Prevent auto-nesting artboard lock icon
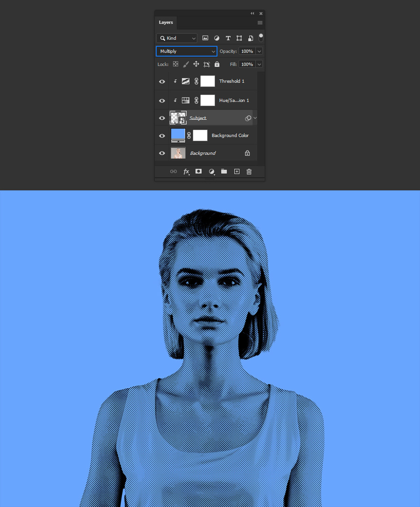The width and height of the screenshot is (420, 507). pos(207,65)
